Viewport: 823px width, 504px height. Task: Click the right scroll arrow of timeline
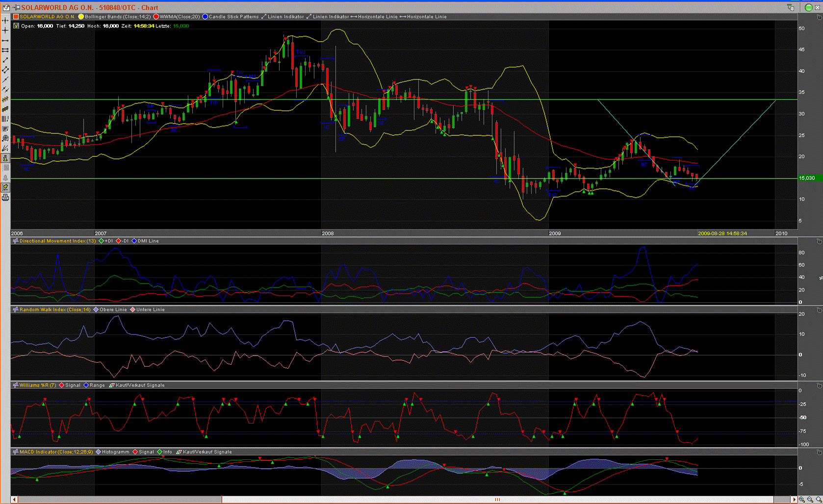794,500
